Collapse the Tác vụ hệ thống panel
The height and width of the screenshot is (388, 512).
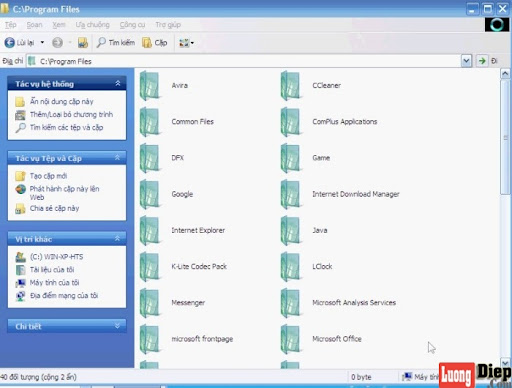pyautogui.click(x=118, y=84)
